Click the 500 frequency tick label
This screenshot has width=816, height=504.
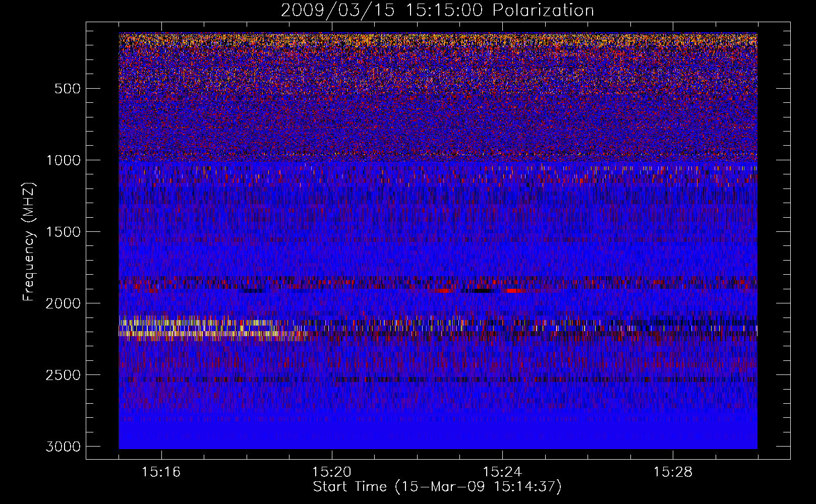(68, 89)
